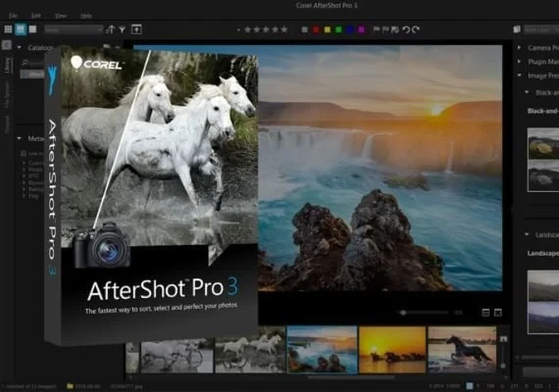Viewport: 559px width, 392px height.
Task: Collapse the Black-and-white preset group
Action: point(527,92)
